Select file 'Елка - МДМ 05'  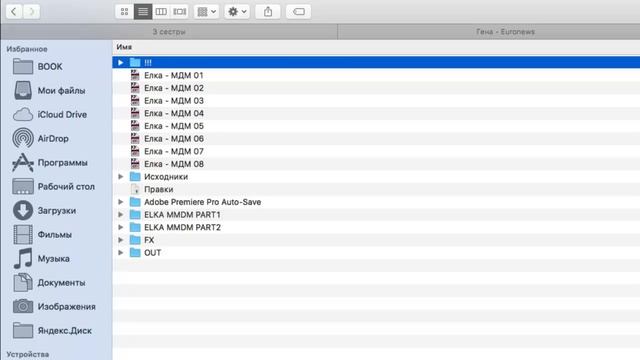coord(174,126)
